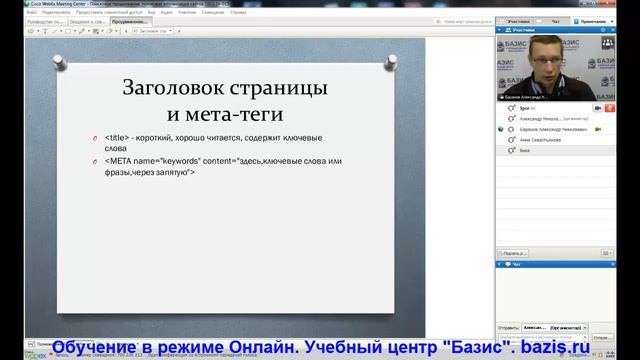Click the green presenter ball icon
This screenshot has height=360, width=640.
pyautogui.click(x=501, y=129)
